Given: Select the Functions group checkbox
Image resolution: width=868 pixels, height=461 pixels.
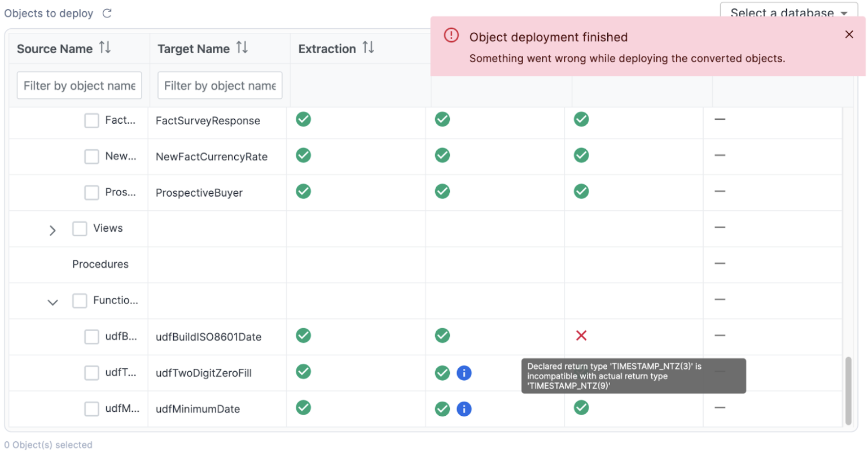Looking at the screenshot, I should pyautogui.click(x=80, y=301).
